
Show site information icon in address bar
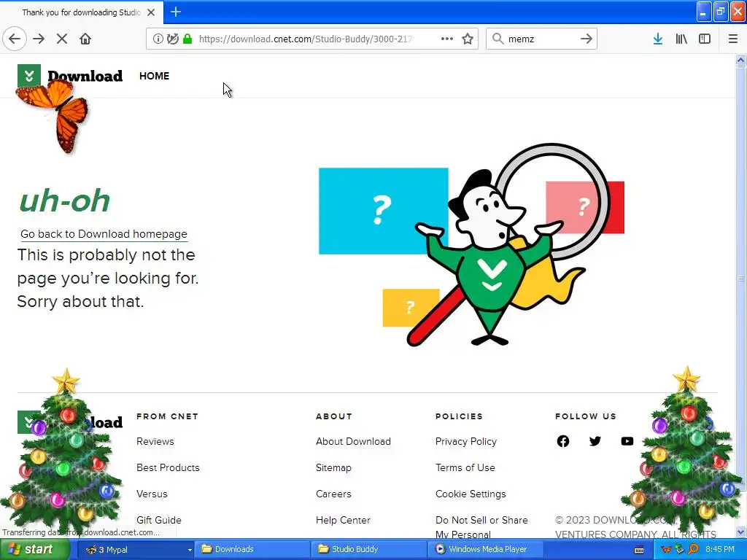click(x=158, y=39)
